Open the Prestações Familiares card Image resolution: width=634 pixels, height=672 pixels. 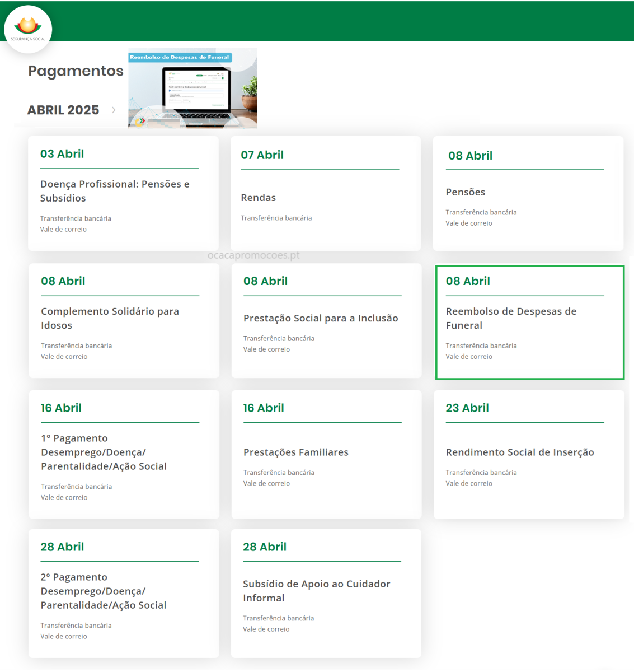(326, 455)
